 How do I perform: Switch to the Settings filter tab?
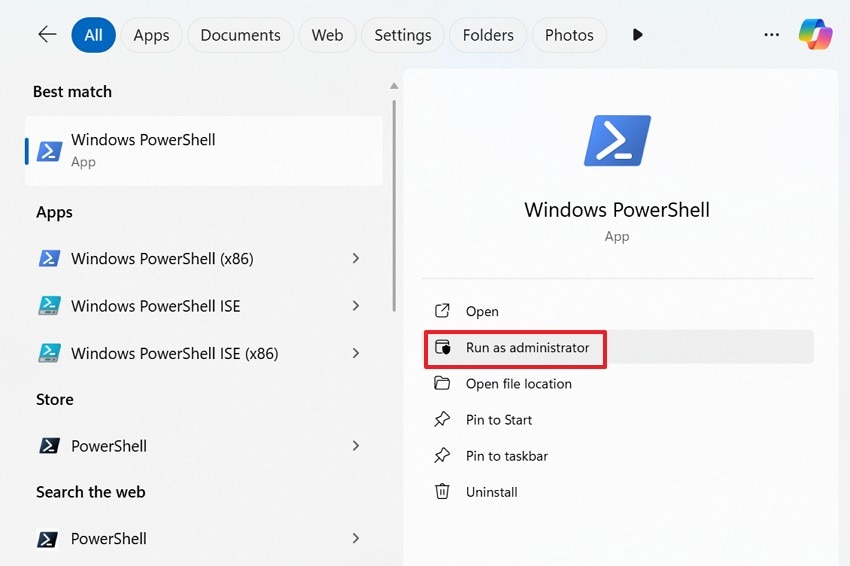(403, 35)
